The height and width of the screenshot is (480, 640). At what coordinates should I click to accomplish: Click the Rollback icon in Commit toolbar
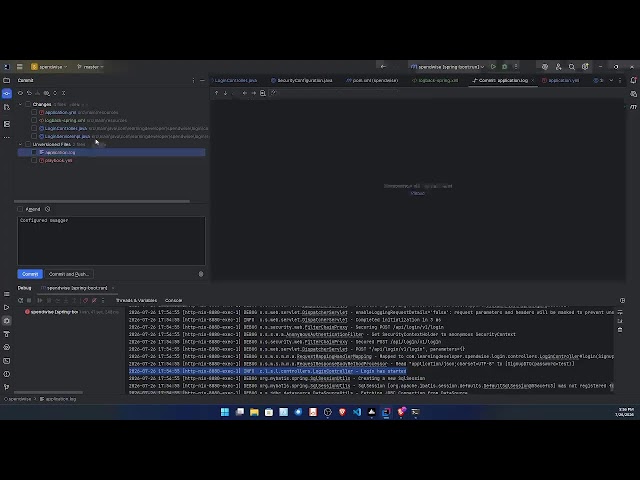click(x=29, y=93)
